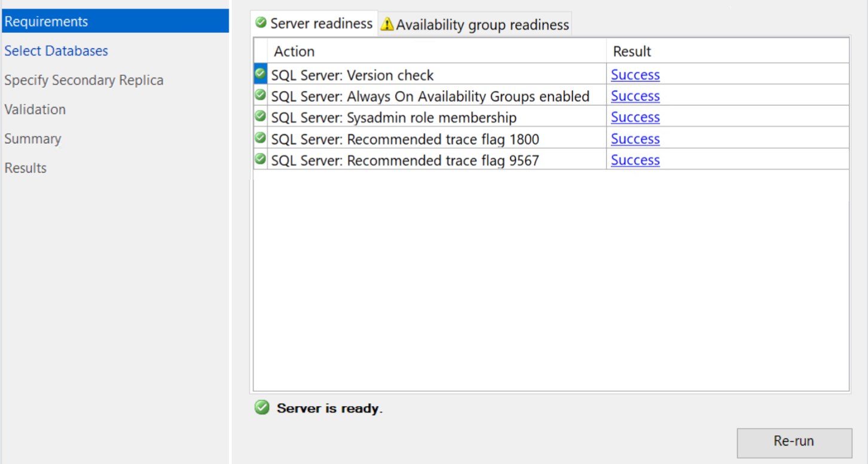Image resolution: width=868 pixels, height=464 pixels.
Task: Open the Validation step in sidebar
Action: click(x=35, y=109)
